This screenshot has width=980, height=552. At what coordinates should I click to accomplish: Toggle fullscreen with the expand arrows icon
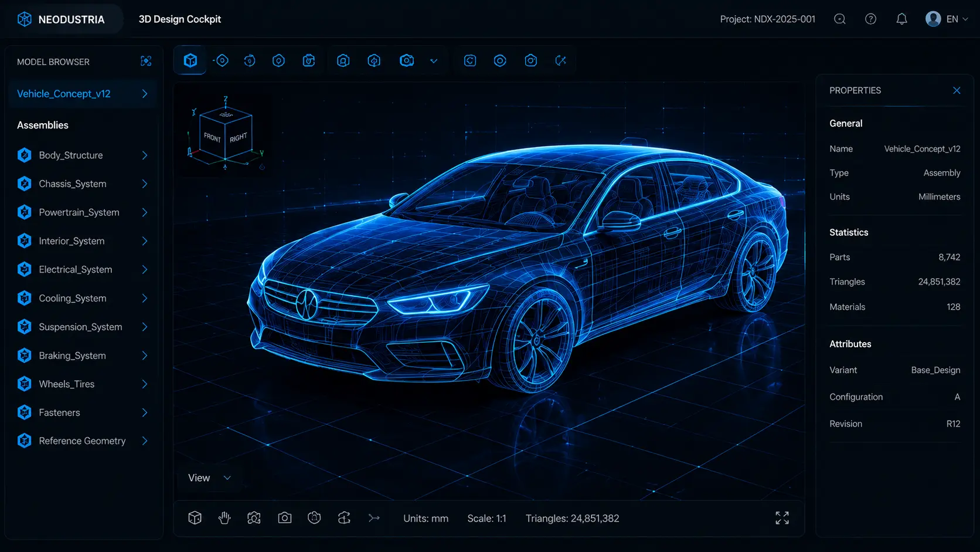[x=782, y=518]
